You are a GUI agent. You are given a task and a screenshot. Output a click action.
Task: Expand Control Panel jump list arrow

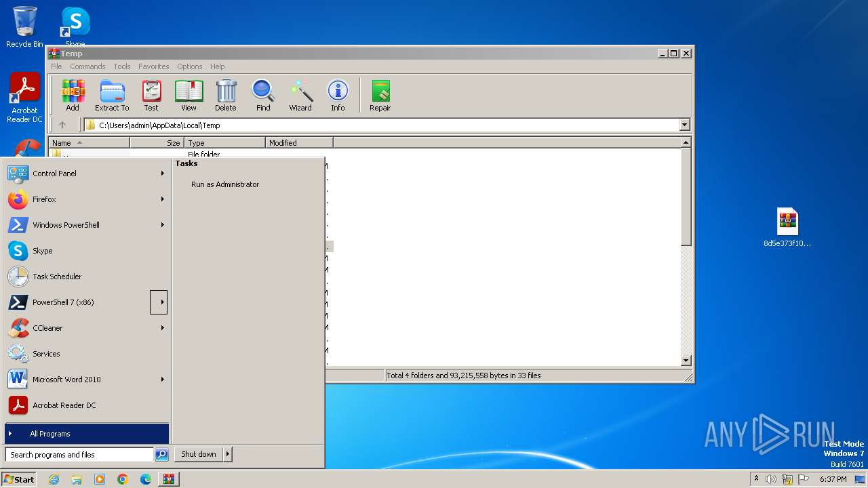(x=162, y=174)
